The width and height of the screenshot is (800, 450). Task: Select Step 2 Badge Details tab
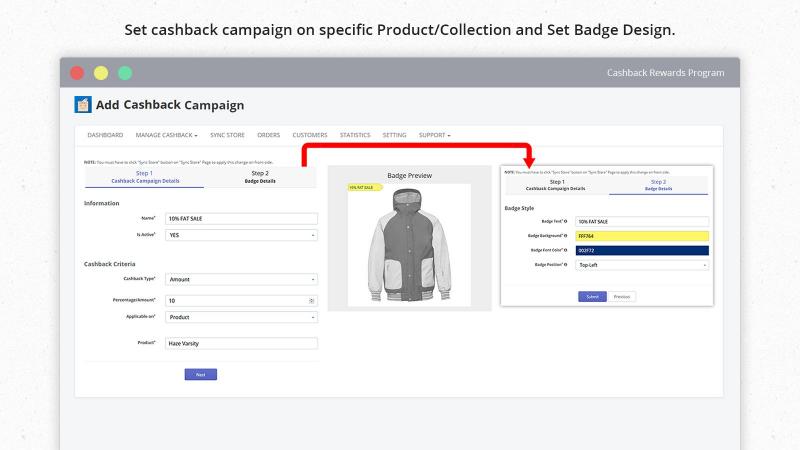point(260,177)
